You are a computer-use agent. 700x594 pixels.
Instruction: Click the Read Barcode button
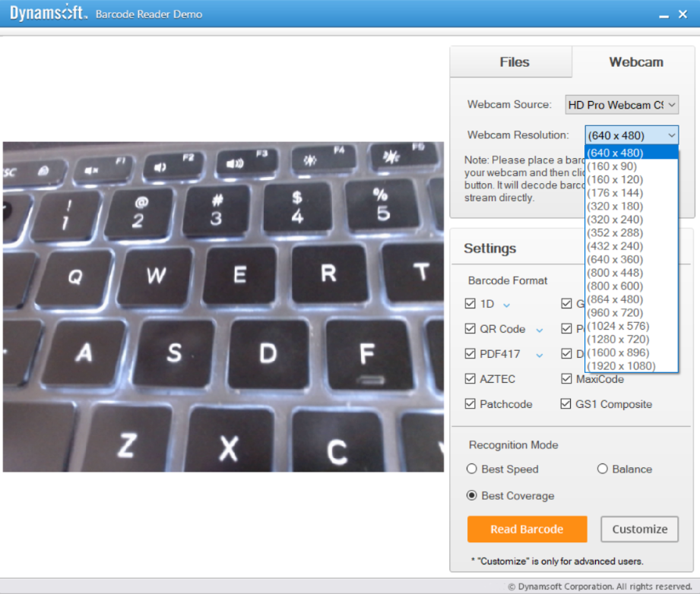tap(527, 529)
